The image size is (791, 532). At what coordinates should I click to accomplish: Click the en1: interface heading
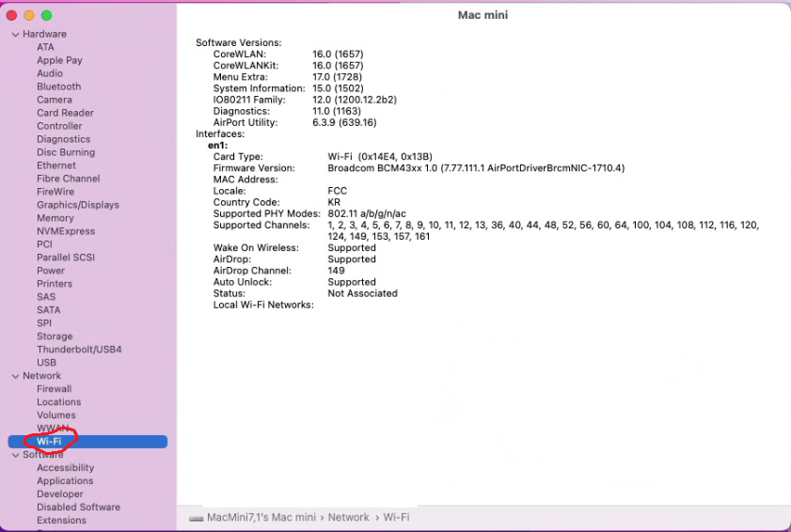click(x=217, y=146)
